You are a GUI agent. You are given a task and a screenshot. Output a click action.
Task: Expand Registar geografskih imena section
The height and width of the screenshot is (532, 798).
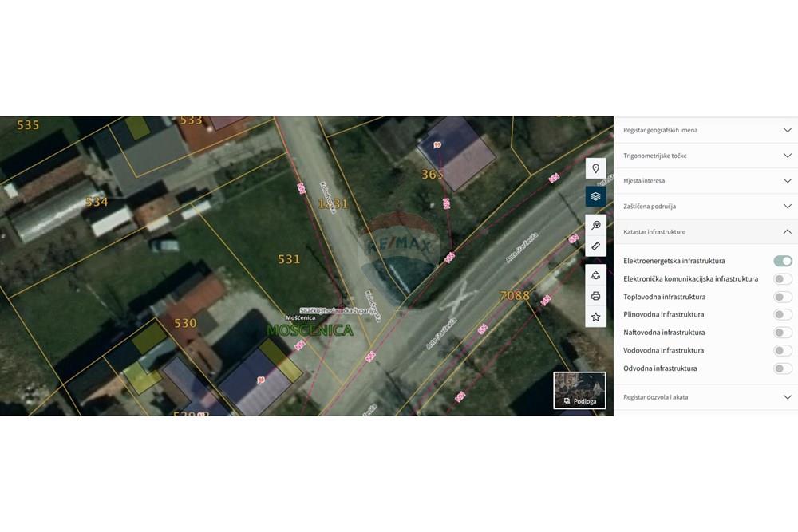point(705,130)
